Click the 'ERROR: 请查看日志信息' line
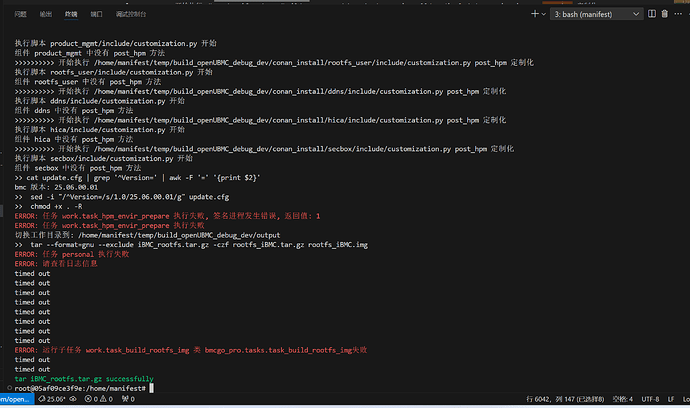Screen dimensions: 690x408 (56, 264)
